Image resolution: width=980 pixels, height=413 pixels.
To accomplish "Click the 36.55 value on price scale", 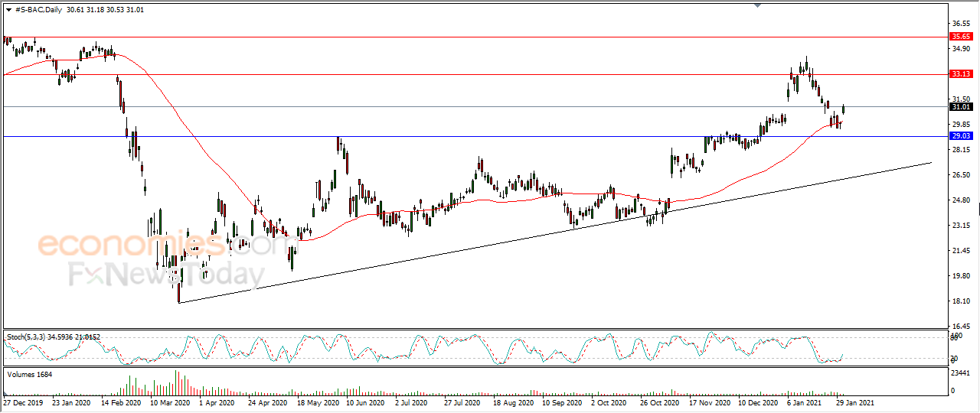I will coord(960,24).
